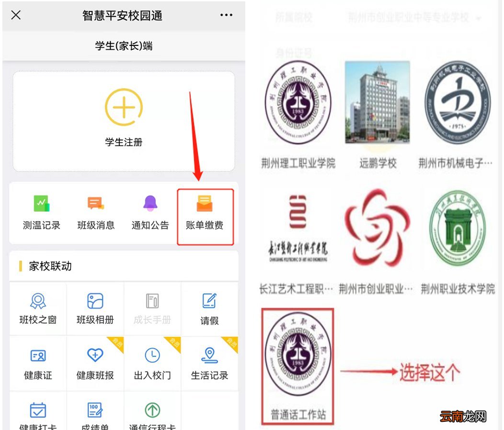Click the 荆州职业技术学院 caption text
504x430 pixels.
[458, 289]
